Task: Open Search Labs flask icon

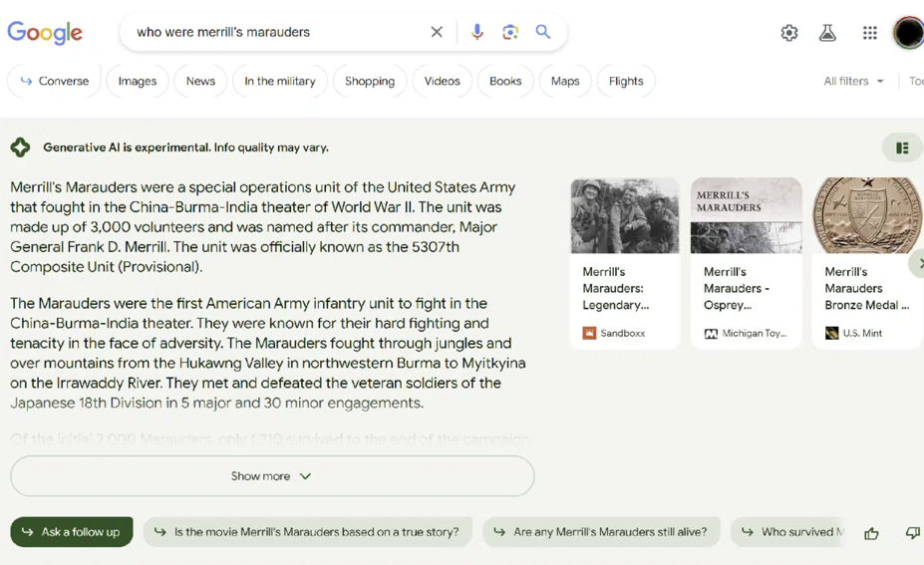Action: click(827, 33)
